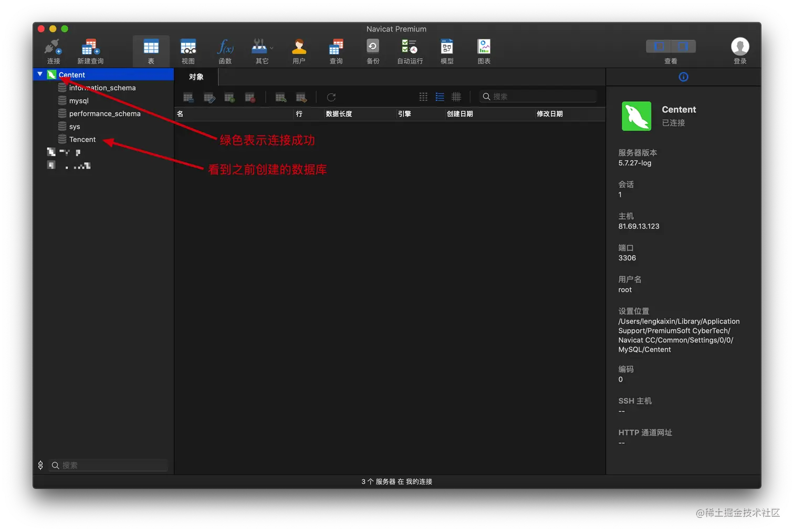
Task: Click the blue info icon in the right panel
Action: 683,77
